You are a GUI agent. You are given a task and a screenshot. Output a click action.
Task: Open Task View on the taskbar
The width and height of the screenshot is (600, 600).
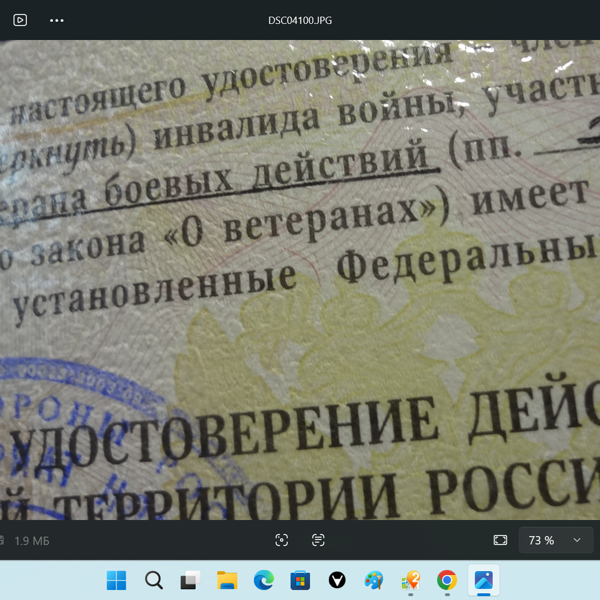coord(190,580)
